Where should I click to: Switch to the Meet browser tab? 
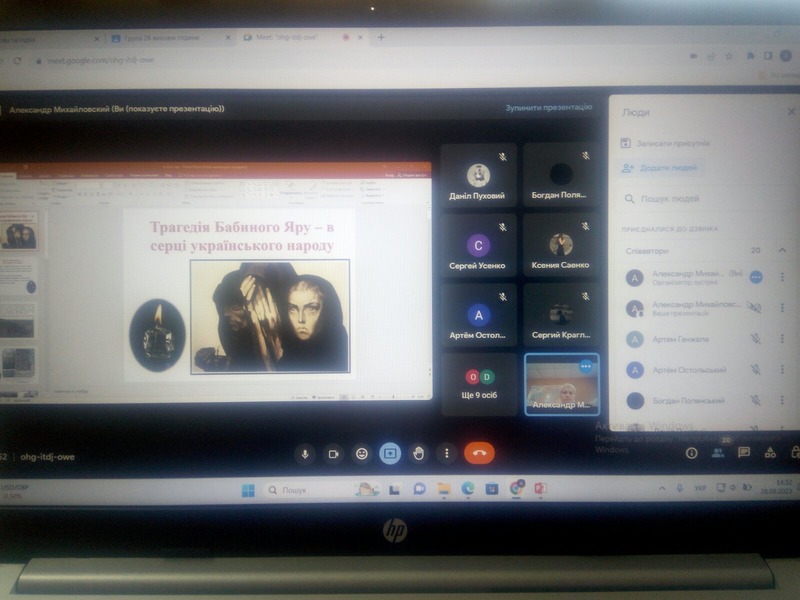click(x=288, y=37)
